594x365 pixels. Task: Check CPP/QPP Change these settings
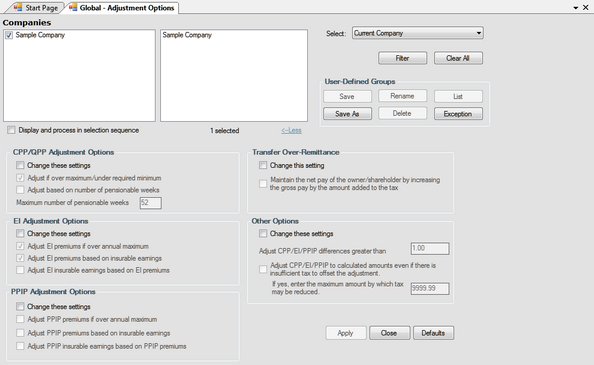(20, 165)
